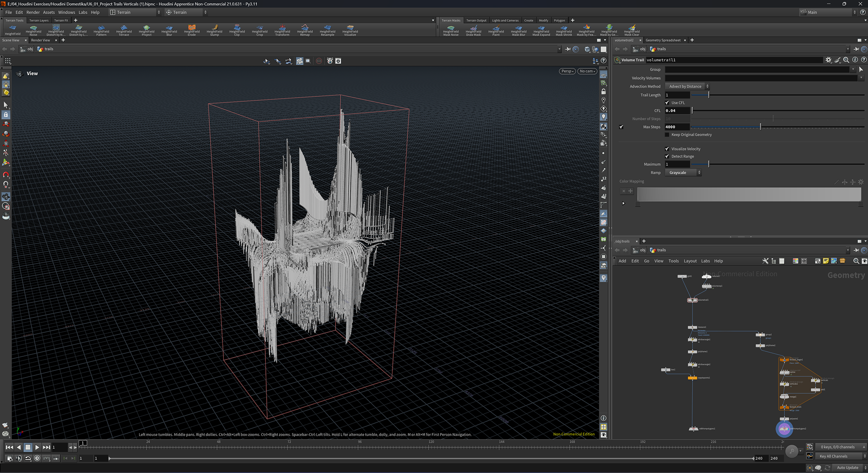
Task: Open the Ramp preset dropdown
Action: click(683, 173)
